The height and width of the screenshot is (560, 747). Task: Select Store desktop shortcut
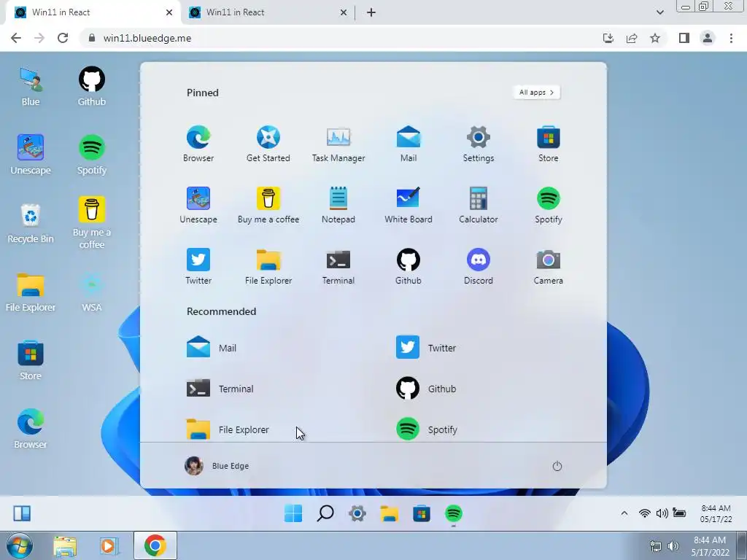click(x=31, y=361)
